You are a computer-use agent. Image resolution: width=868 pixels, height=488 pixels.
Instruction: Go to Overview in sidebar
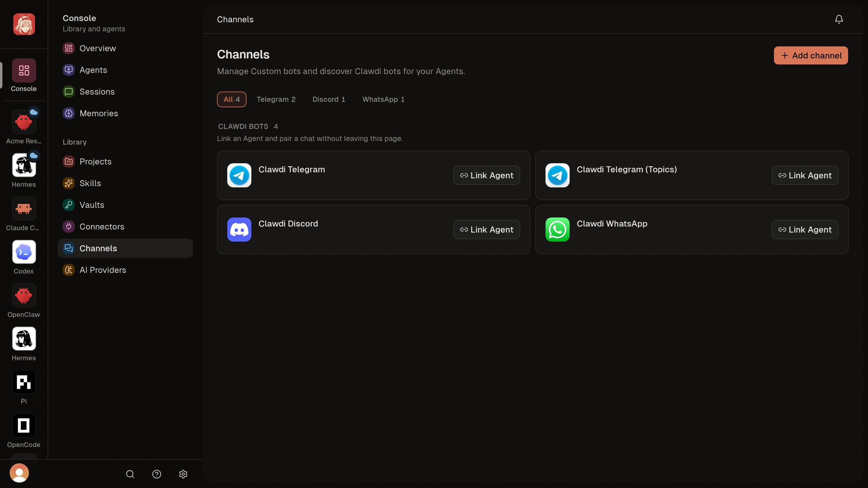(125, 48)
